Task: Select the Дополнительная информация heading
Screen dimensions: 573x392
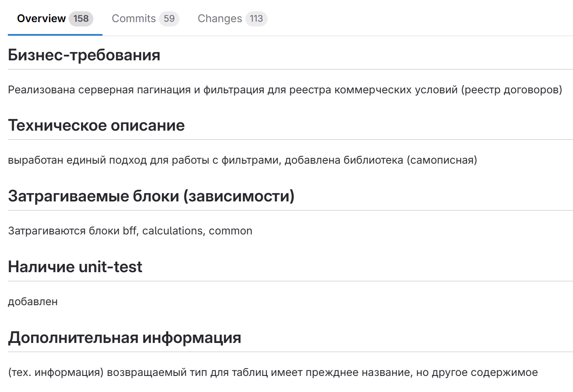Action: point(125,337)
